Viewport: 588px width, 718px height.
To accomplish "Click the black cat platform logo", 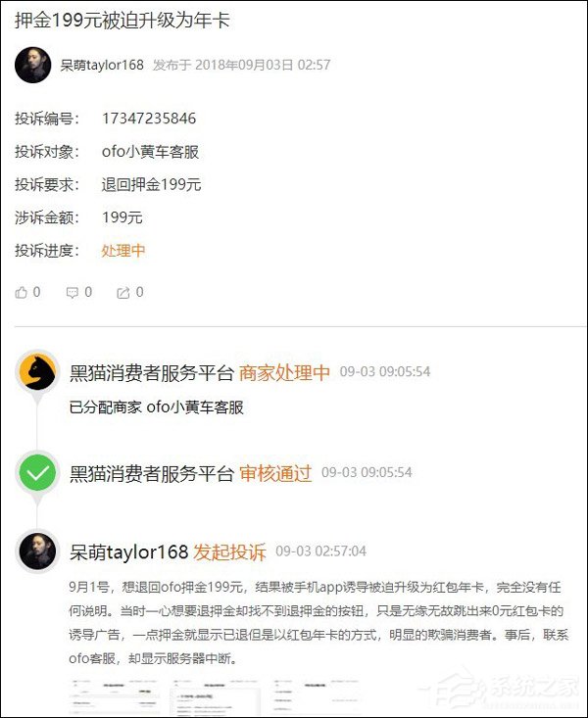I will 37,372.
